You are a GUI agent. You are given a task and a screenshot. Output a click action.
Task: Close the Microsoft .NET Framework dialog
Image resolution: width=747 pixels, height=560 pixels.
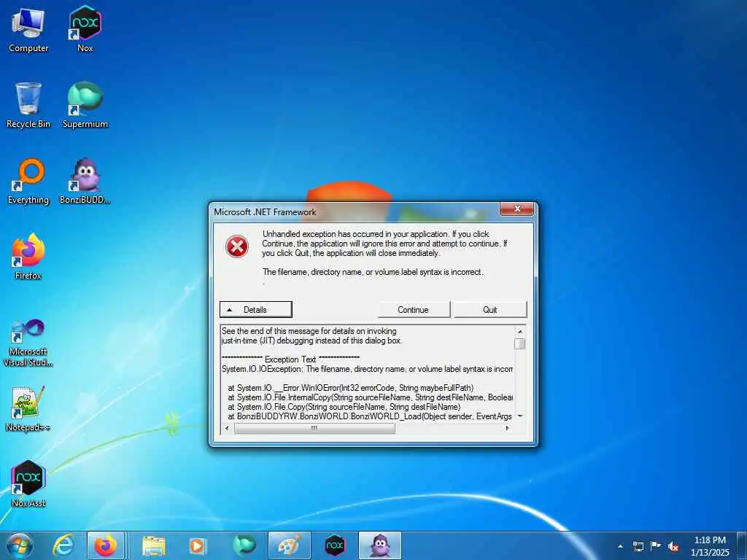pyautogui.click(x=516, y=209)
